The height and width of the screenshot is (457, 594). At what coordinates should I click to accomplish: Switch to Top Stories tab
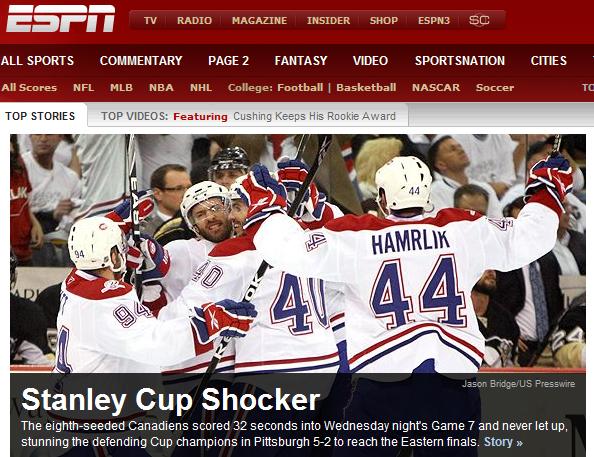point(40,116)
